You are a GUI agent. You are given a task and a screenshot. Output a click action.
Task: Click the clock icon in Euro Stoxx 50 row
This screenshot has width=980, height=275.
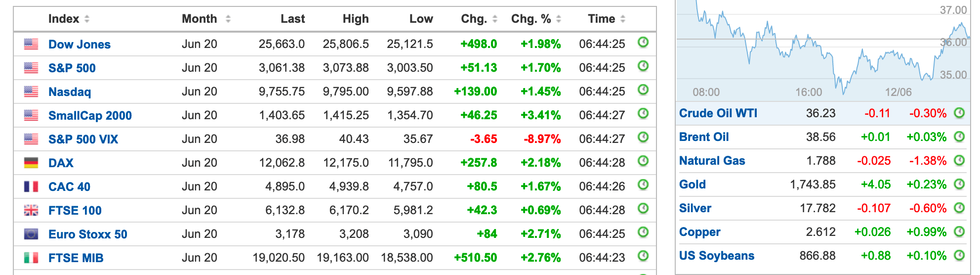tap(643, 232)
